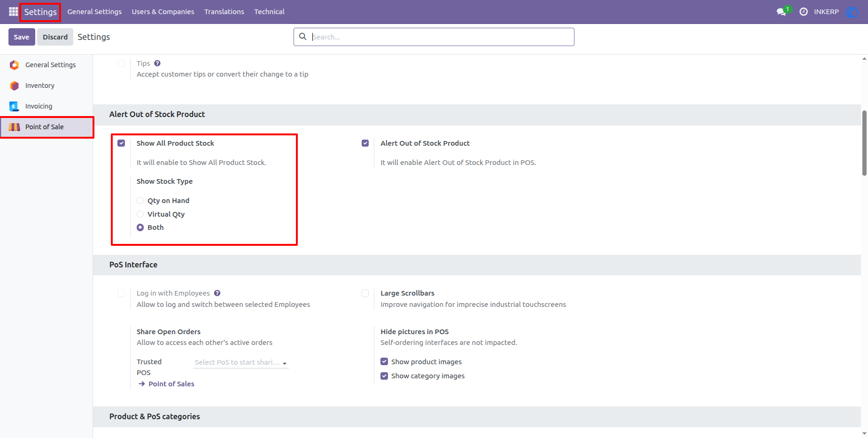This screenshot has height=438, width=868.
Task: Select Invoicing in settings sidebar
Action: pos(46,106)
